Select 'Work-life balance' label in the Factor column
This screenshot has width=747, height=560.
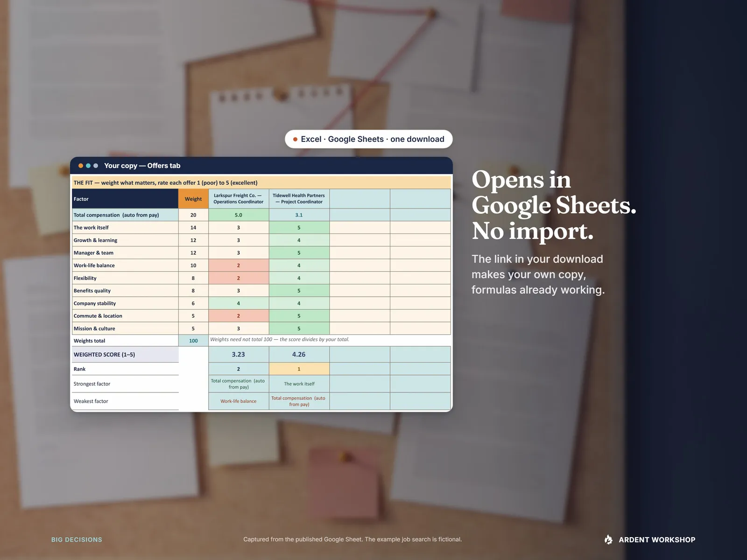(x=125, y=266)
